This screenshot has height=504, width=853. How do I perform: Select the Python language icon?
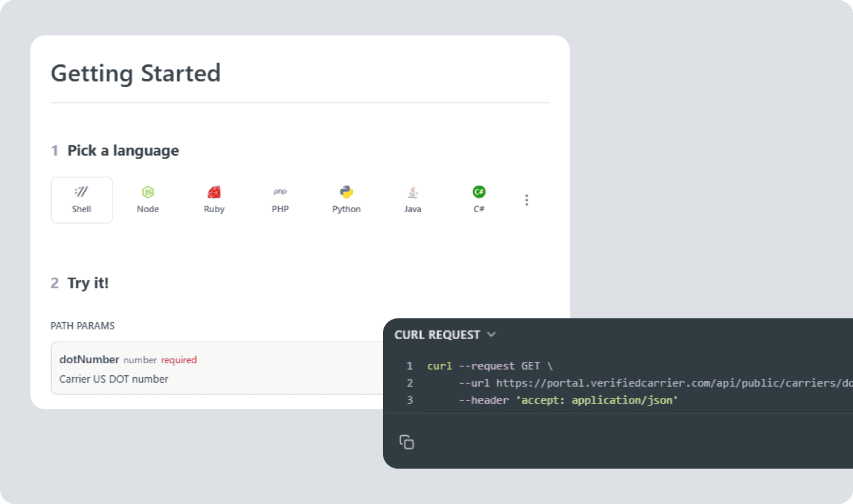pyautogui.click(x=346, y=200)
